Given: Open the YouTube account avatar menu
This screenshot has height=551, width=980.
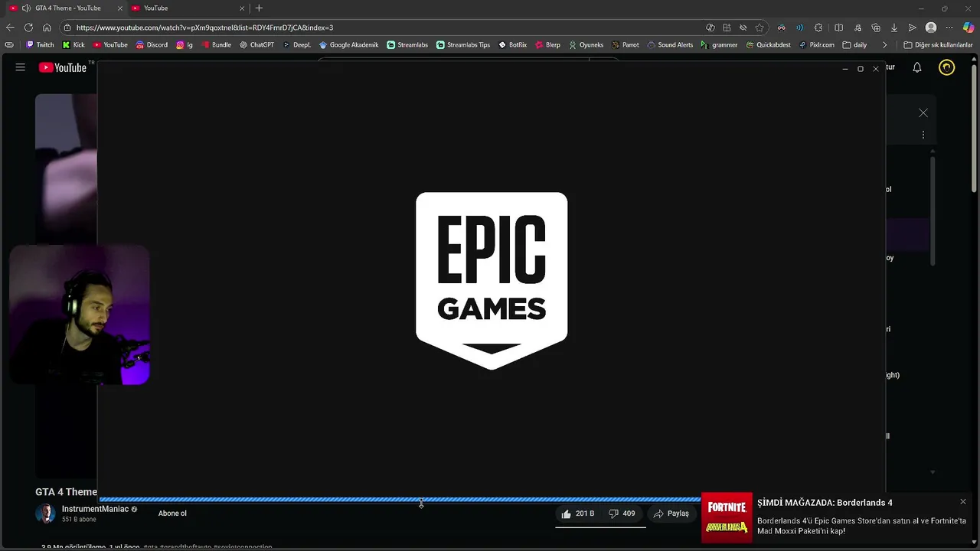Looking at the screenshot, I should [x=947, y=67].
